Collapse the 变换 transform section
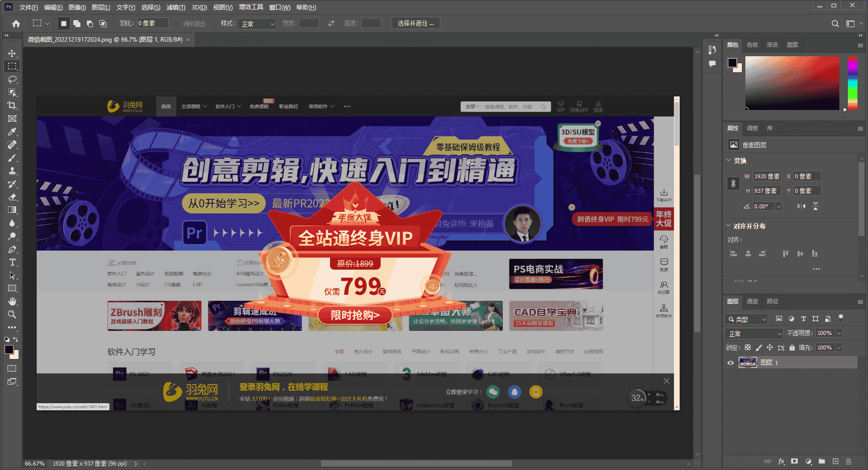 729,161
